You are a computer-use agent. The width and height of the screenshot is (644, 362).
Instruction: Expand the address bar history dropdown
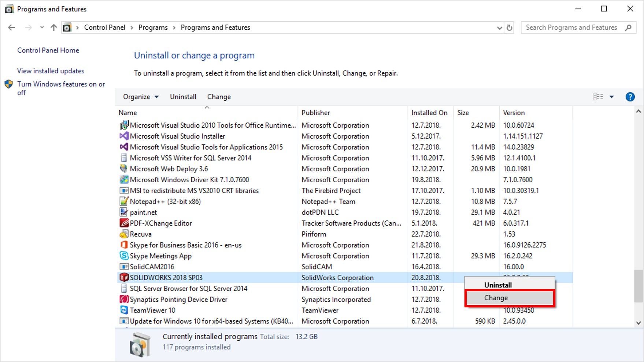(x=499, y=28)
